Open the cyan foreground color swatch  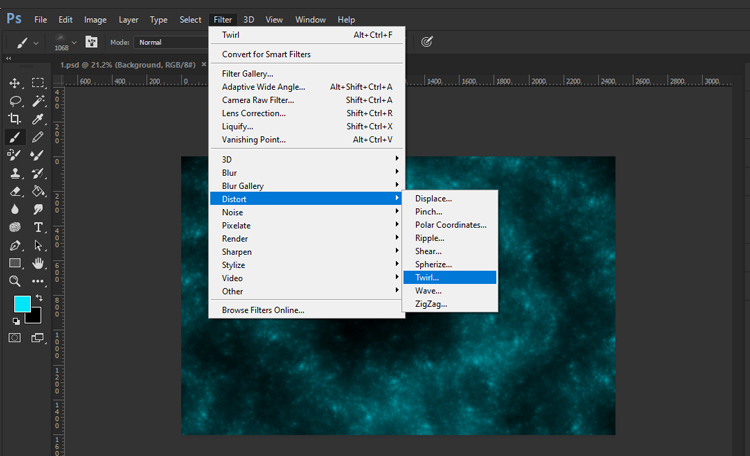[22, 304]
